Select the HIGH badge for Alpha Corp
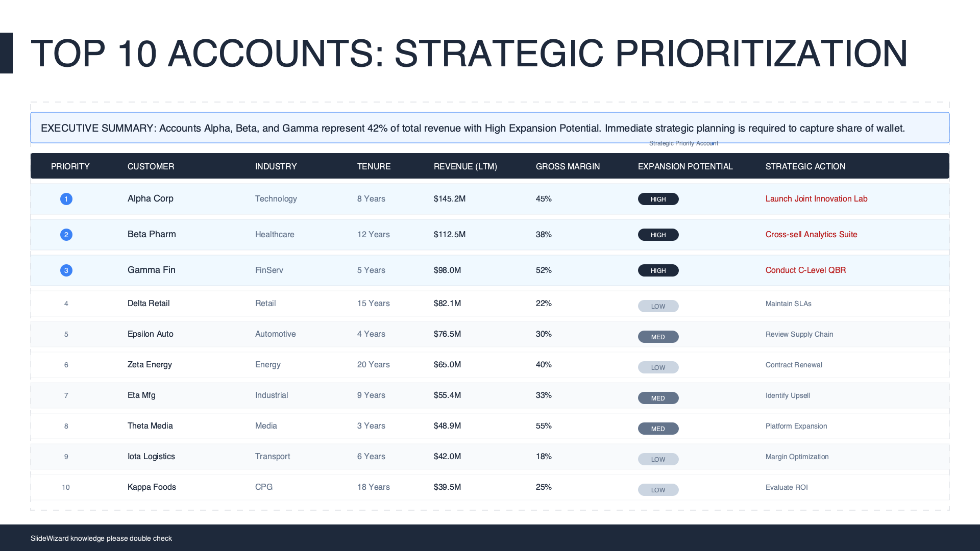The width and height of the screenshot is (980, 551). [x=658, y=199]
